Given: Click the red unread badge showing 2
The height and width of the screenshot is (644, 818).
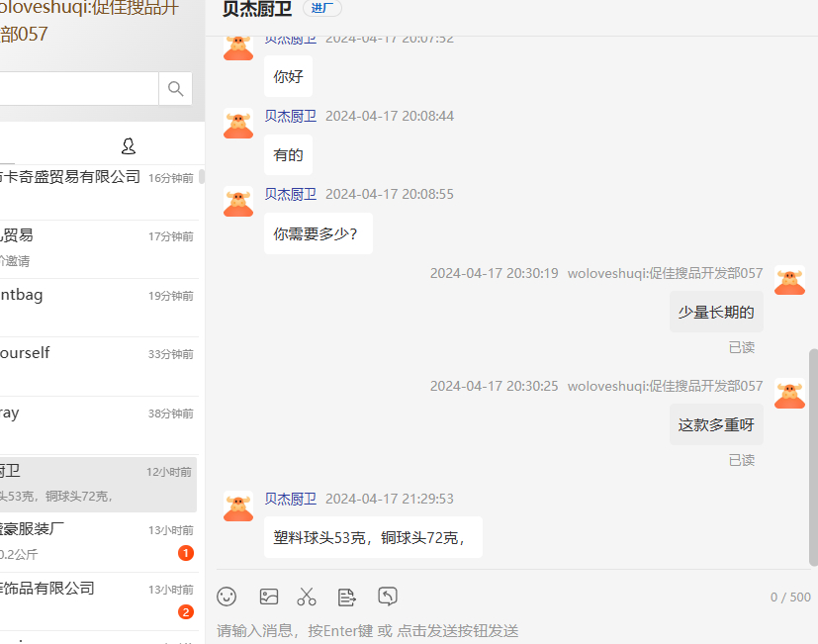Looking at the screenshot, I should (x=186, y=611).
